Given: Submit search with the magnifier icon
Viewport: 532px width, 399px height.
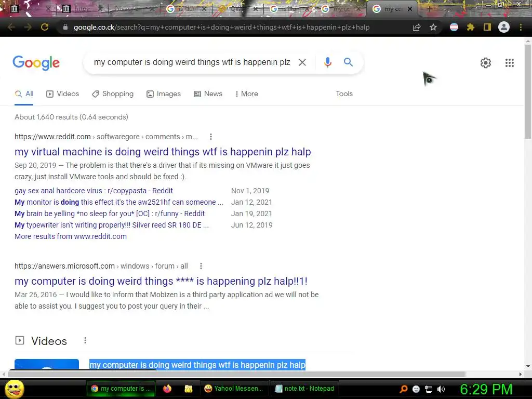Looking at the screenshot, I should [348, 62].
